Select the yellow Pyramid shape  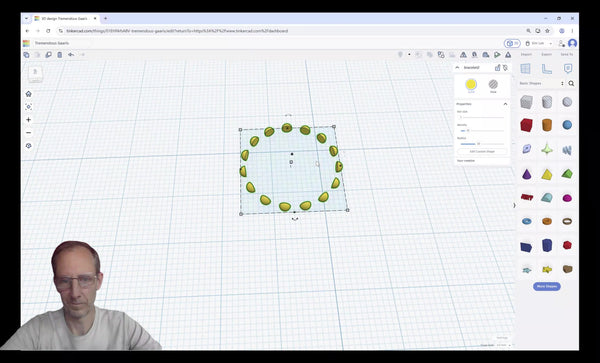pos(547,174)
